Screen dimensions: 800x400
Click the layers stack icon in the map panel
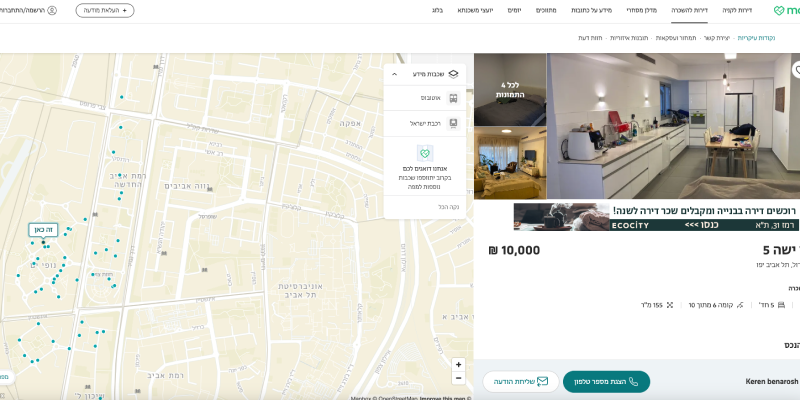click(453, 74)
